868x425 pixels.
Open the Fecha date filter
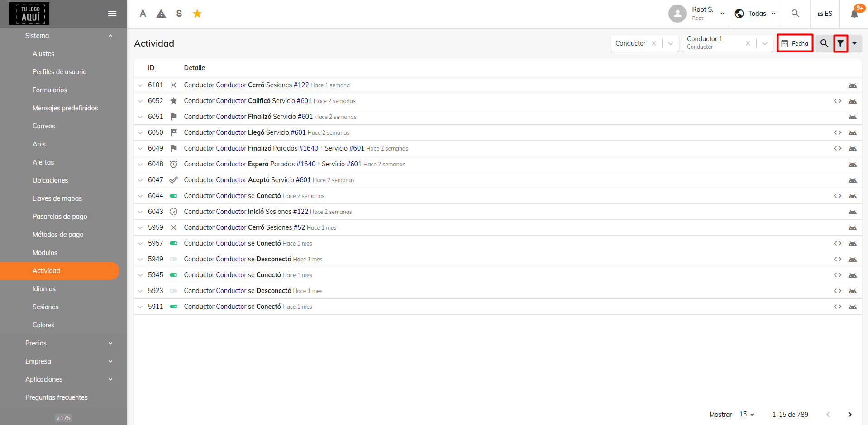tap(795, 43)
